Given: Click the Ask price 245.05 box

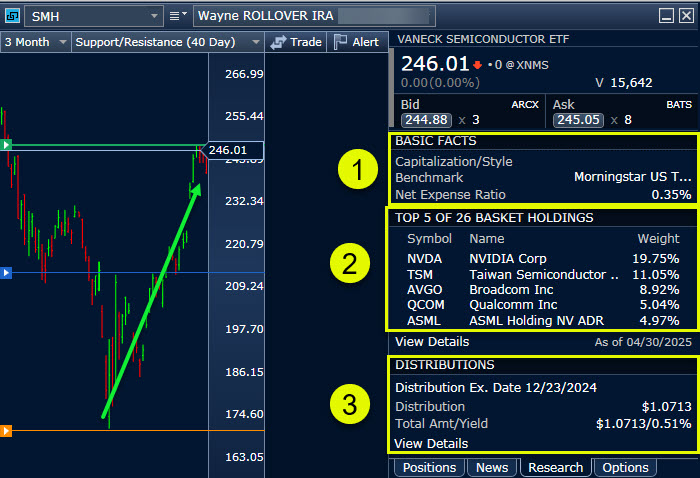Looking at the screenshot, I should pos(576,120).
